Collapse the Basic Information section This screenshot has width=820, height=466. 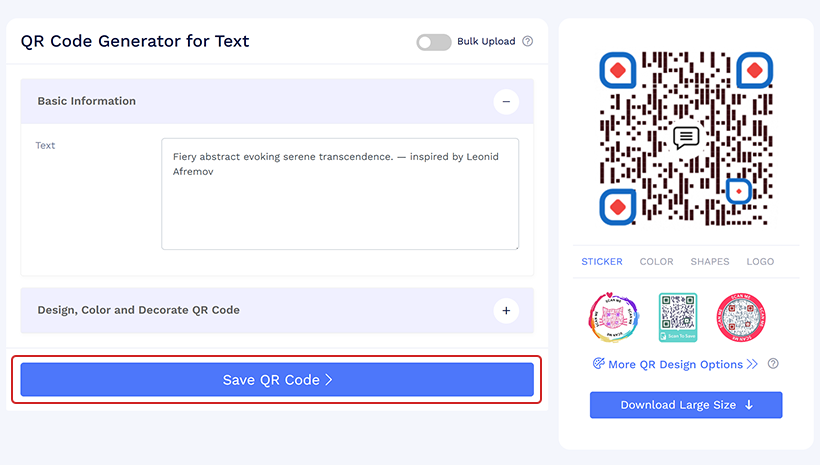[x=506, y=101]
